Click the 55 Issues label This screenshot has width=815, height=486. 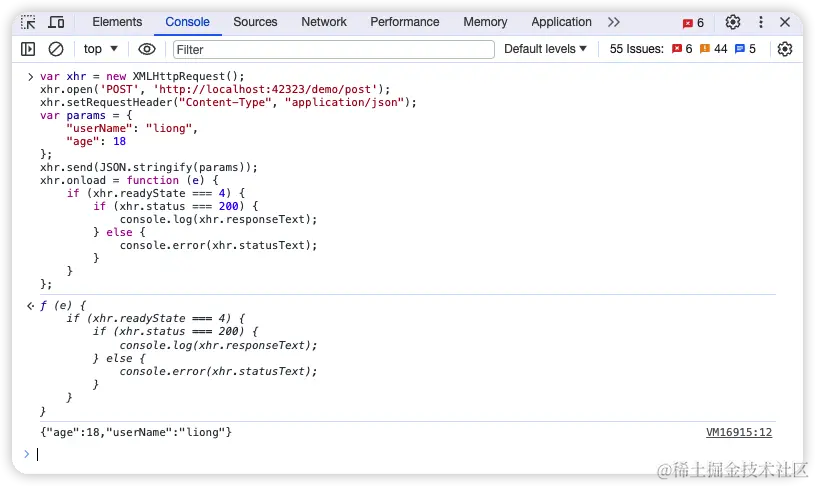click(637, 49)
